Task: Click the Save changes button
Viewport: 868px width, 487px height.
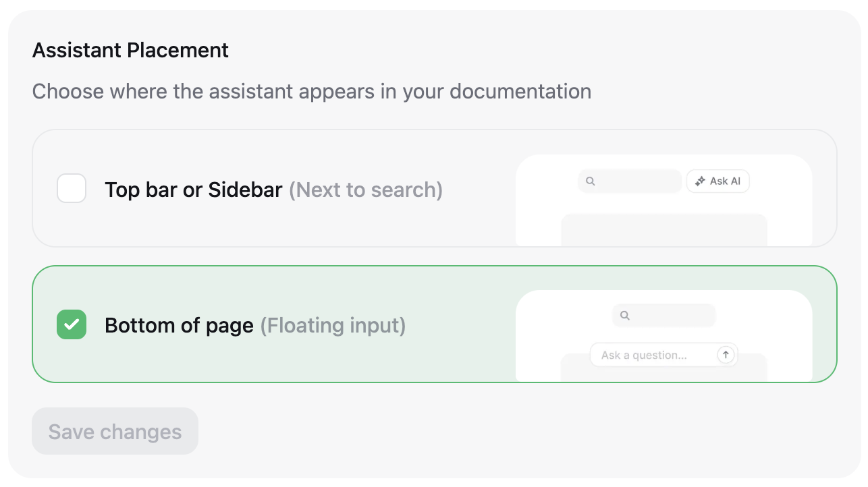Action: 115,431
